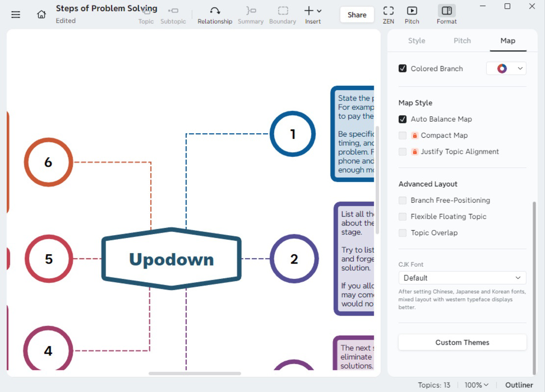Toggle the Format panel
This screenshot has width=545, height=392.
tap(446, 14)
